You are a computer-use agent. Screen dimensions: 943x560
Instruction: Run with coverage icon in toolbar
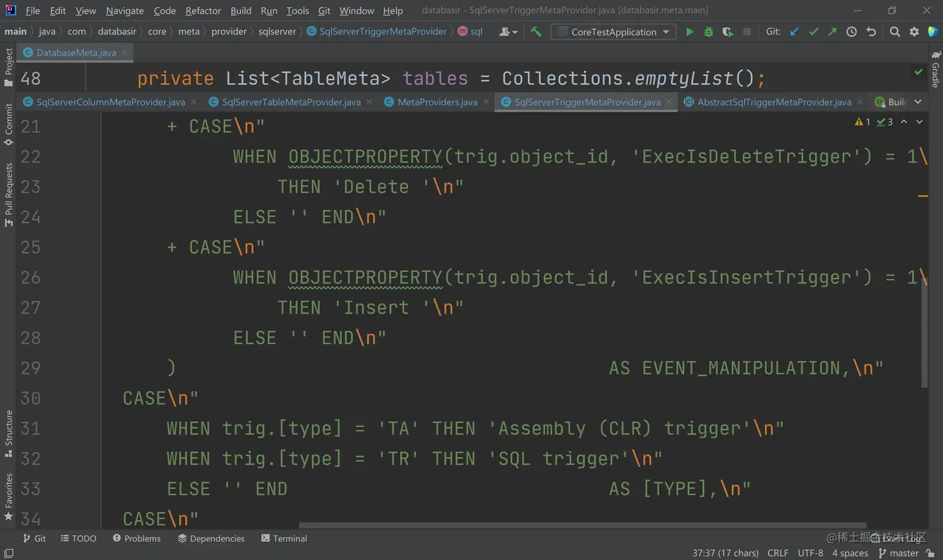click(728, 31)
